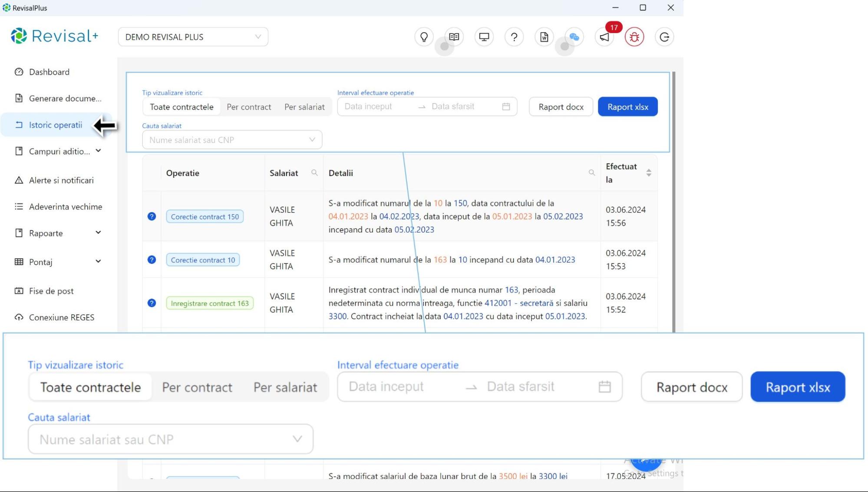Expand the Rapoarte sidebar chevron
Image resolution: width=868 pixels, height=492 pixels.
point(98,233)
